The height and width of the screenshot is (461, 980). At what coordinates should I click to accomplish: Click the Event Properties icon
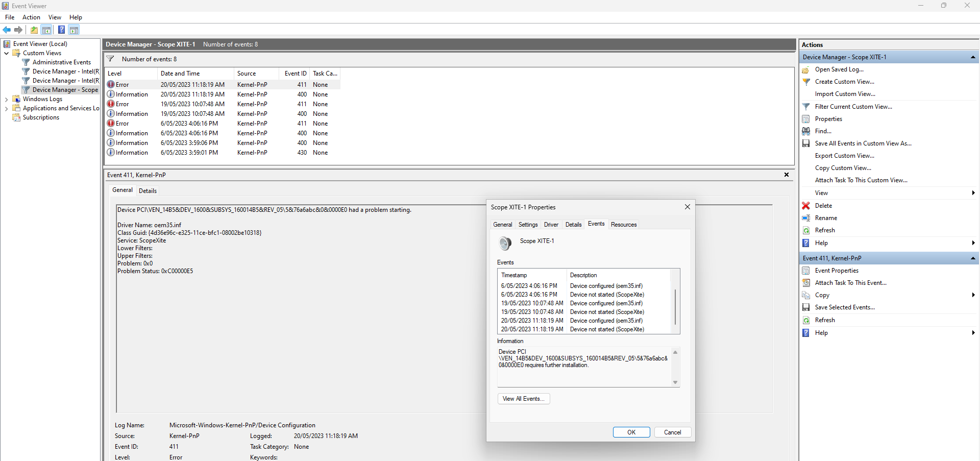[806, 271]
